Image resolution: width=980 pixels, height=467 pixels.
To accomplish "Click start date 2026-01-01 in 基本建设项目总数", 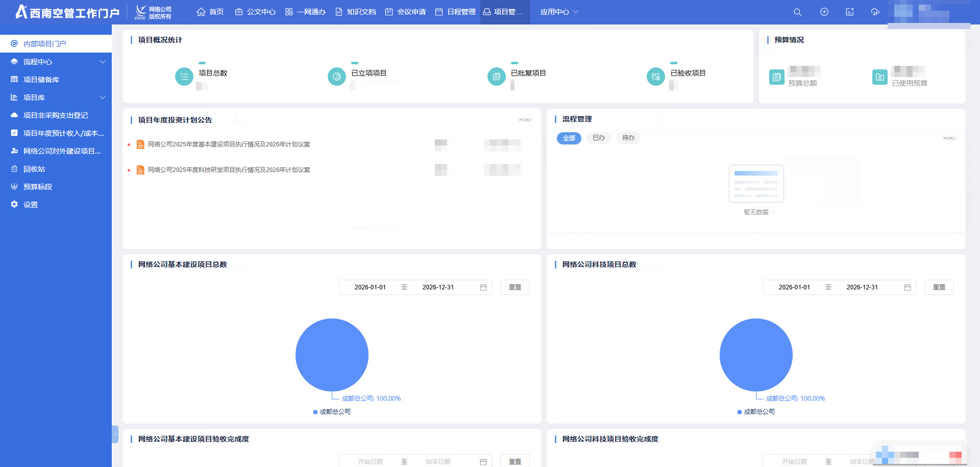I will [370, 287].
